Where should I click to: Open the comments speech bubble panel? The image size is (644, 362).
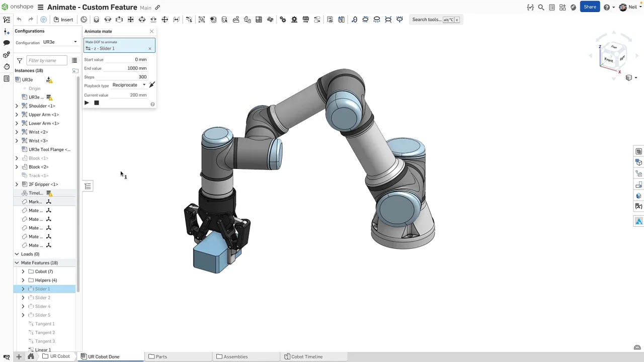click(x=7, y=43)
